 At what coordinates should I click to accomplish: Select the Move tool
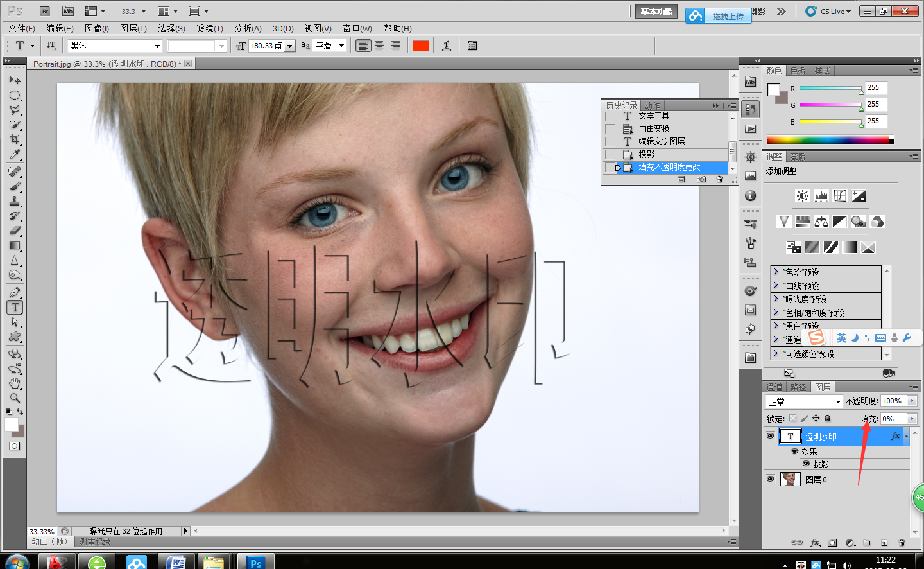(15, 80)
